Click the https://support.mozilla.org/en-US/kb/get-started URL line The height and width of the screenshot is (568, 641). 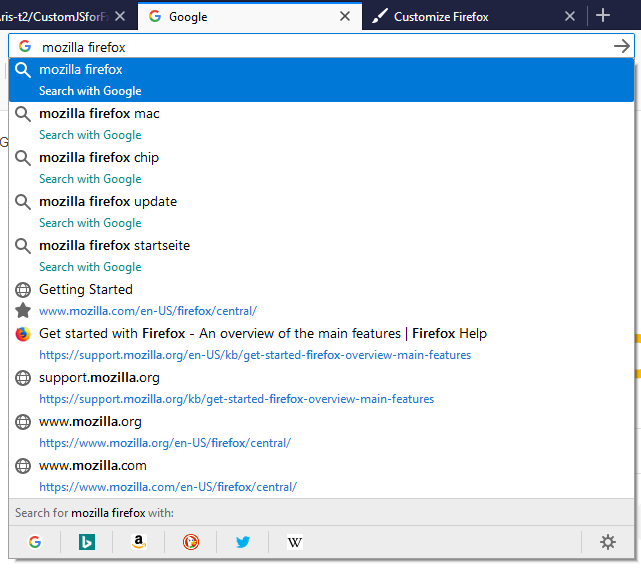pos(255,355)
